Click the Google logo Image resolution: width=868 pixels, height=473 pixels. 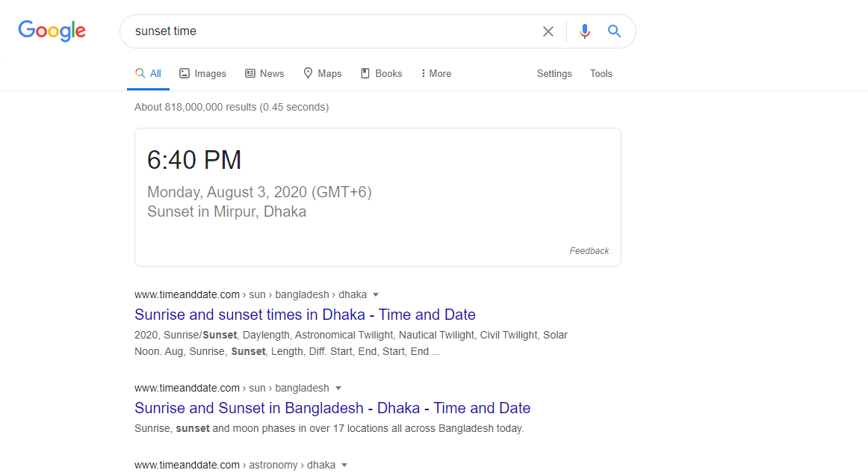pyautogui.click(x=52, y=31)
